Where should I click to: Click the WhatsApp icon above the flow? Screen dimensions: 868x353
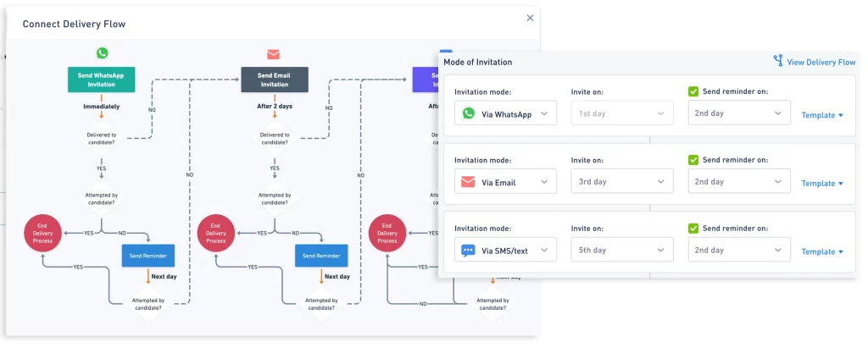click(102, 53)
